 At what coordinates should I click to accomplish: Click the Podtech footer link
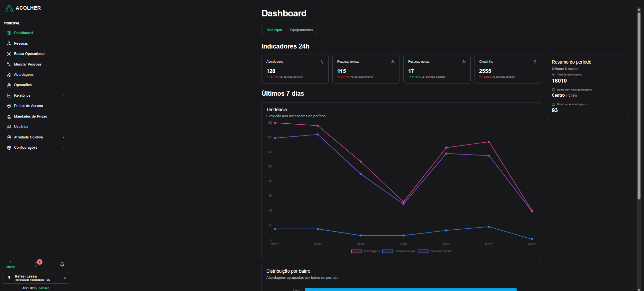click(x=44, y=288)
